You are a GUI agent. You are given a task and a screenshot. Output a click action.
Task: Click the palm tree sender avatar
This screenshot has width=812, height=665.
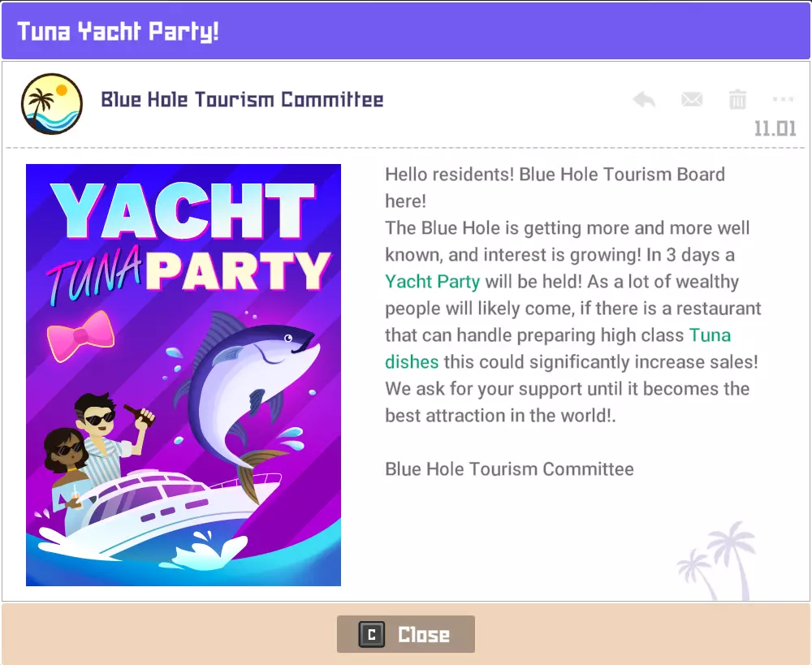click(52, 103)
